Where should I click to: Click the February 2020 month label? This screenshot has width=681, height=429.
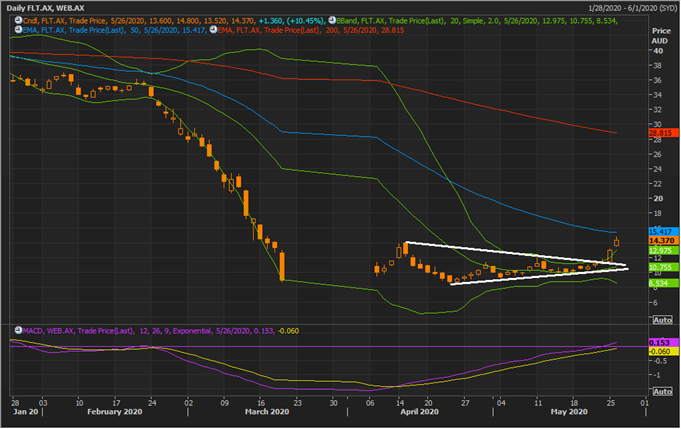115,411
